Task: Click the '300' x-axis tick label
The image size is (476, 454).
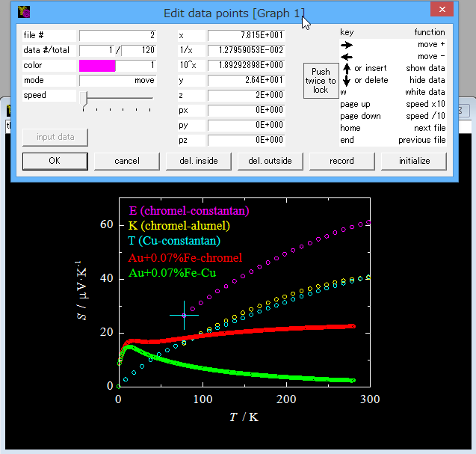Action: 370,399
